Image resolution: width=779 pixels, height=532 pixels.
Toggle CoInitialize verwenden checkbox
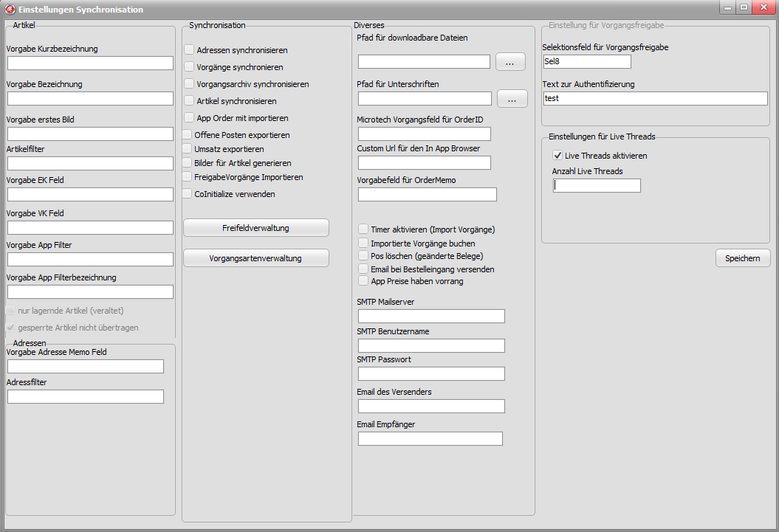188,194
